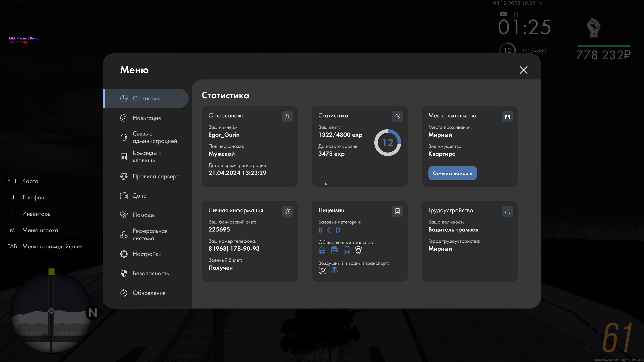Click the house icon in Место жительства card
Image resolution: width=644 pixels, height=362 pixels.
507,116
